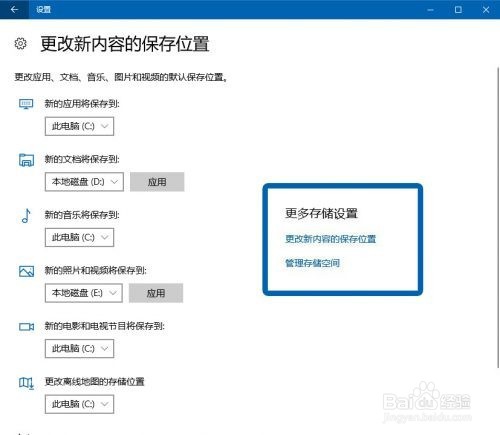Open the new music save location dropdown
Screen dimensions: 500x435
79,237
